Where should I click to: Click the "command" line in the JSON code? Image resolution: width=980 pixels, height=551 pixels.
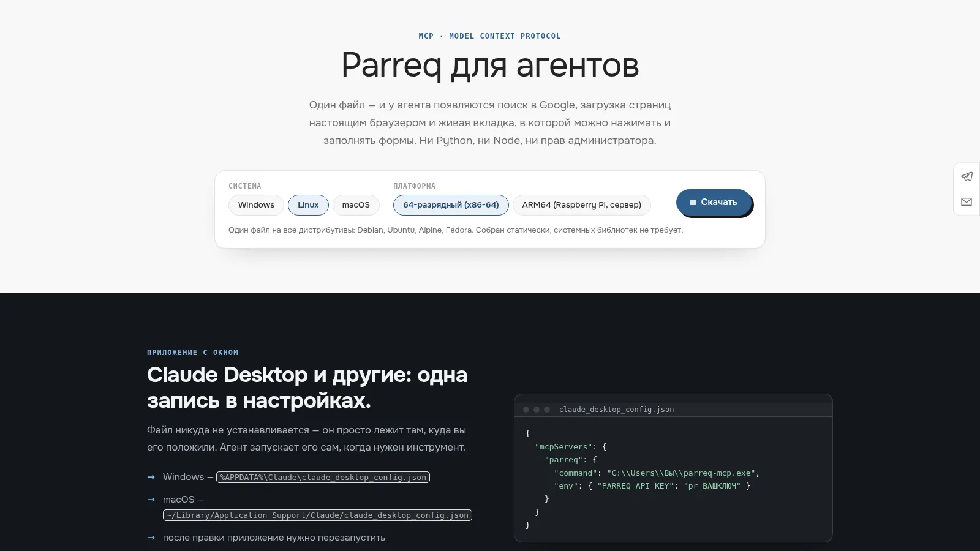pos(657,473)
